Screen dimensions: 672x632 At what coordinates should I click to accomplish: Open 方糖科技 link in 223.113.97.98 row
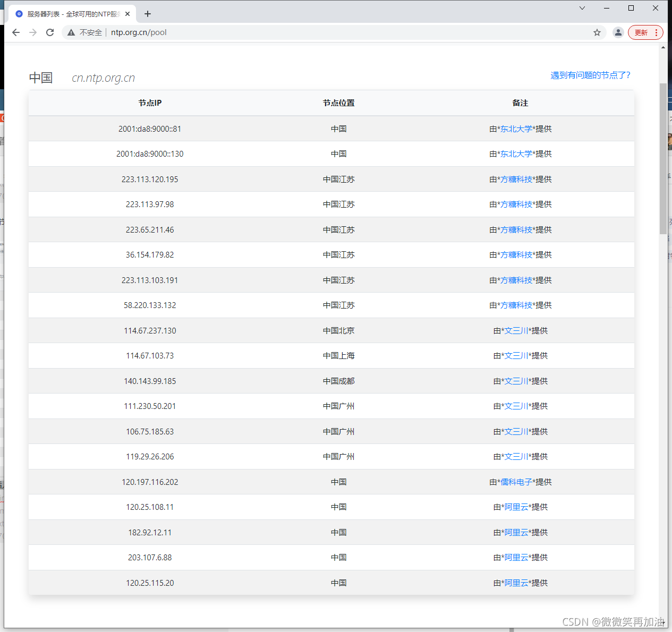pos(516,204)
